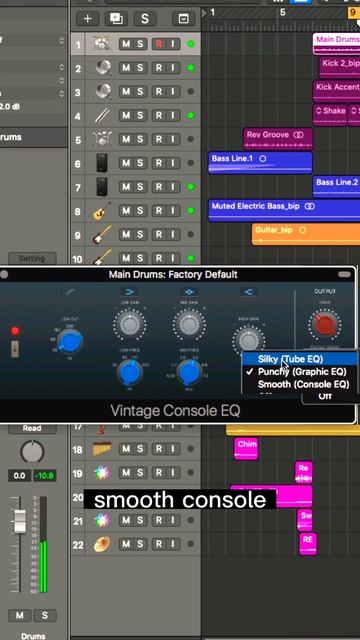Image resolution: width=360 pixels, height=640 pixels.
Task: Select the guitar icon on track 10
Action: (102, 257)
